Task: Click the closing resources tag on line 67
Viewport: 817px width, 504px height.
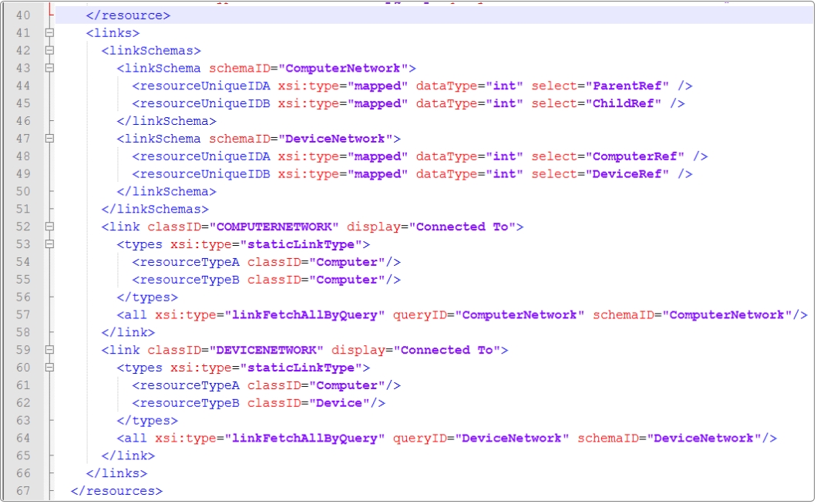Action: (x=116, y=492)
